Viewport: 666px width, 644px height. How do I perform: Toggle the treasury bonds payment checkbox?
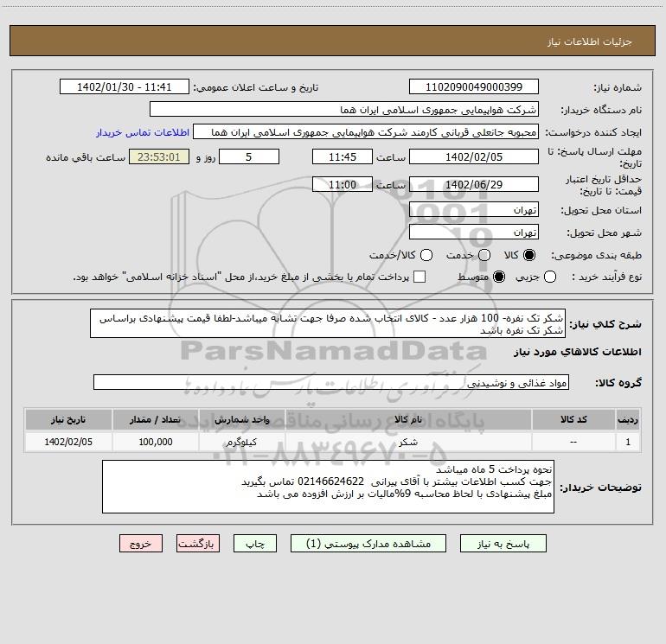click(419, 277)
